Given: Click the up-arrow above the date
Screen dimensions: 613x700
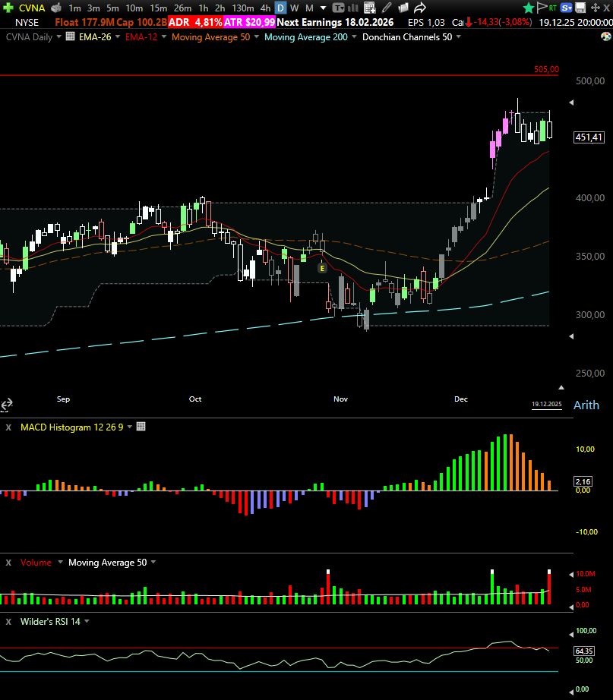Looking at the screenshot, I should [x=561, y=387].
